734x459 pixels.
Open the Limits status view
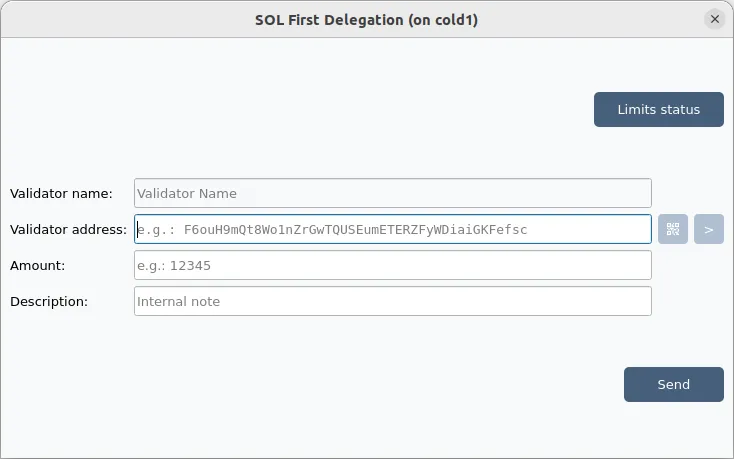659,109
